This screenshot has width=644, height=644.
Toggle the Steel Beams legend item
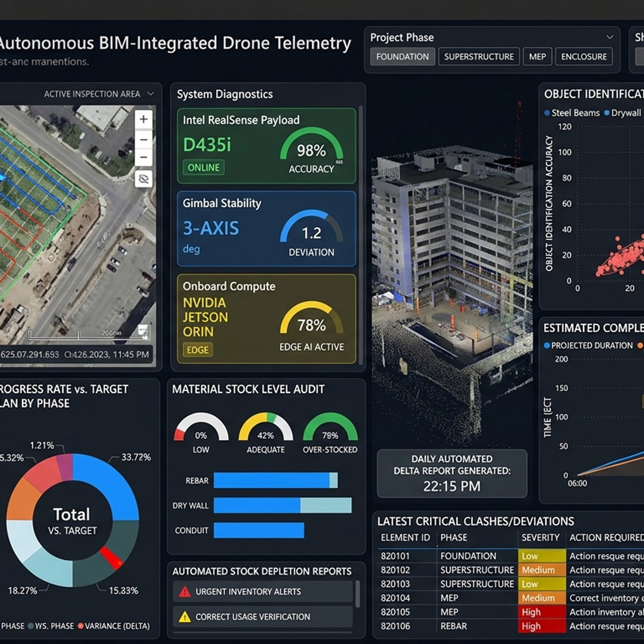572,113
